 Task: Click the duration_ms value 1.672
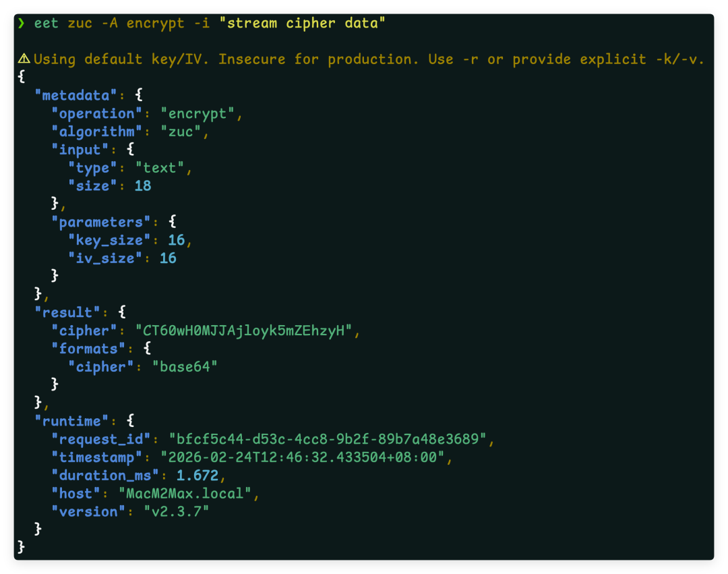pos(198,476)
